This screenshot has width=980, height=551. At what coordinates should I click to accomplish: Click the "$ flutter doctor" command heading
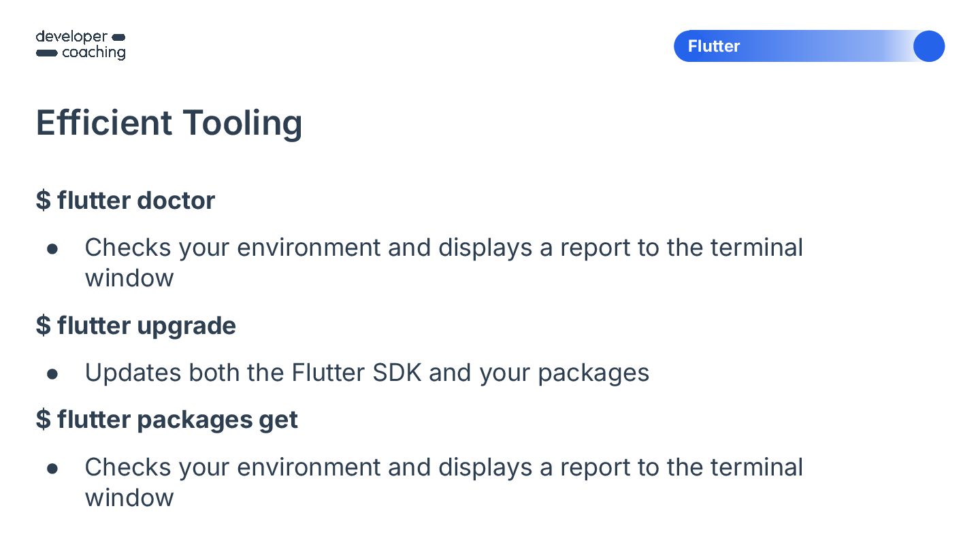point(125,201)
